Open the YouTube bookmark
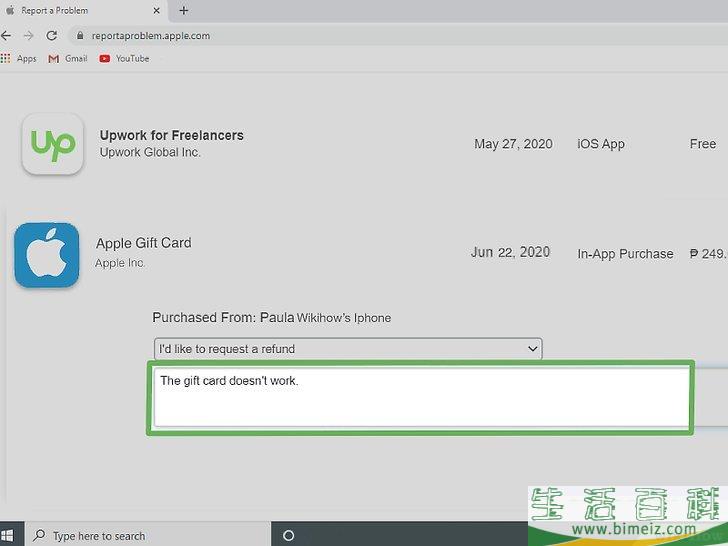 pyautogui.click(x=124, y=58)
